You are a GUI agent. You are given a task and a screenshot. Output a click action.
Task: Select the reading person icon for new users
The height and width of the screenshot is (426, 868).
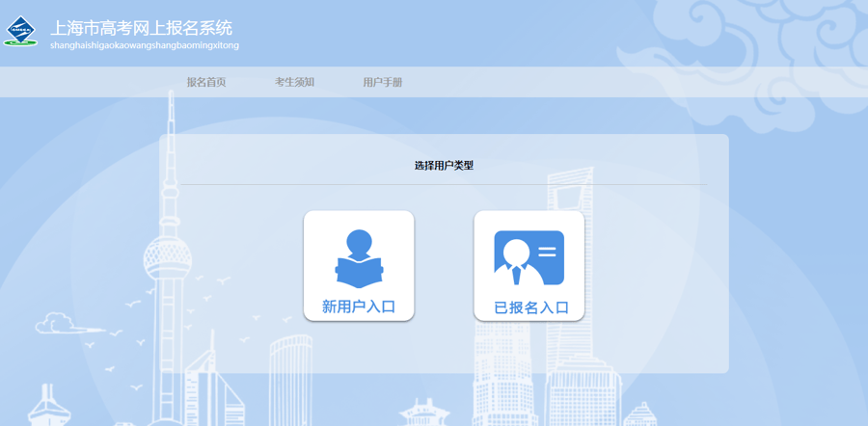coord(360,259)
